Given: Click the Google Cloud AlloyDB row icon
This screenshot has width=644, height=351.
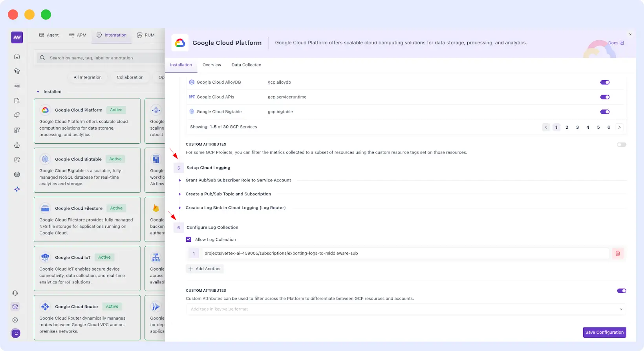Looking at the screenshot, I should tap(192, 82).
